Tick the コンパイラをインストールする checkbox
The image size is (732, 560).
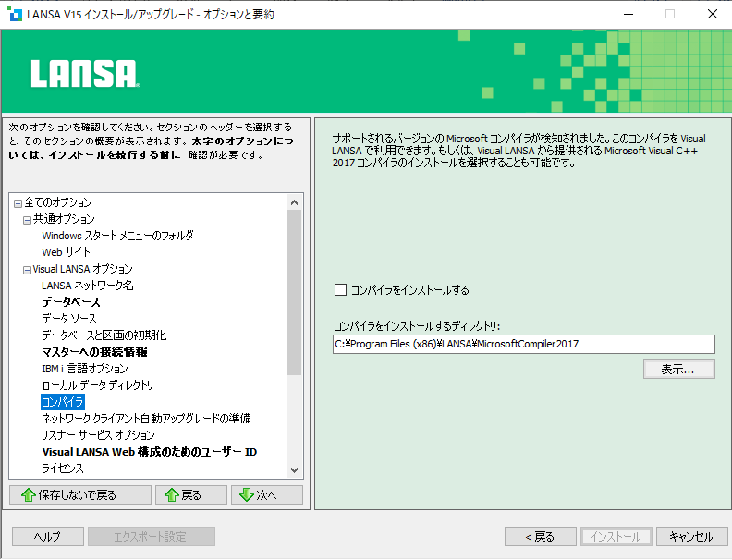click(x=340, y=290)
